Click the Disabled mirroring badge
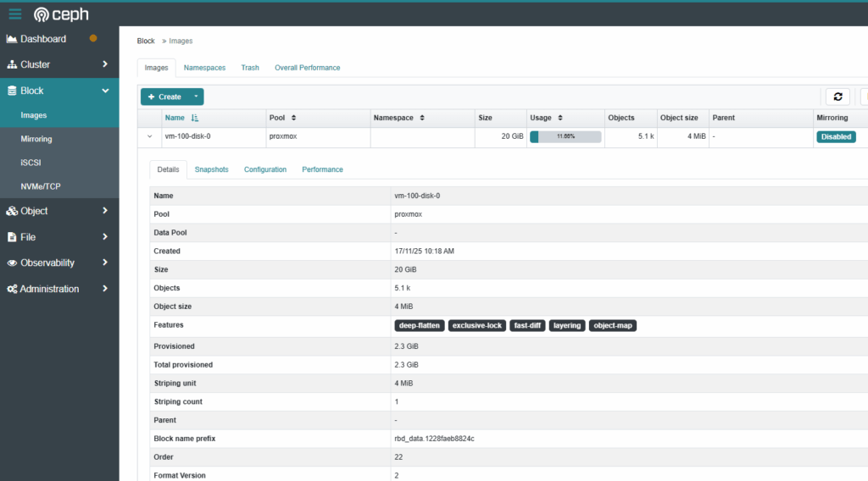868x481 pixels. click(836, 136)
